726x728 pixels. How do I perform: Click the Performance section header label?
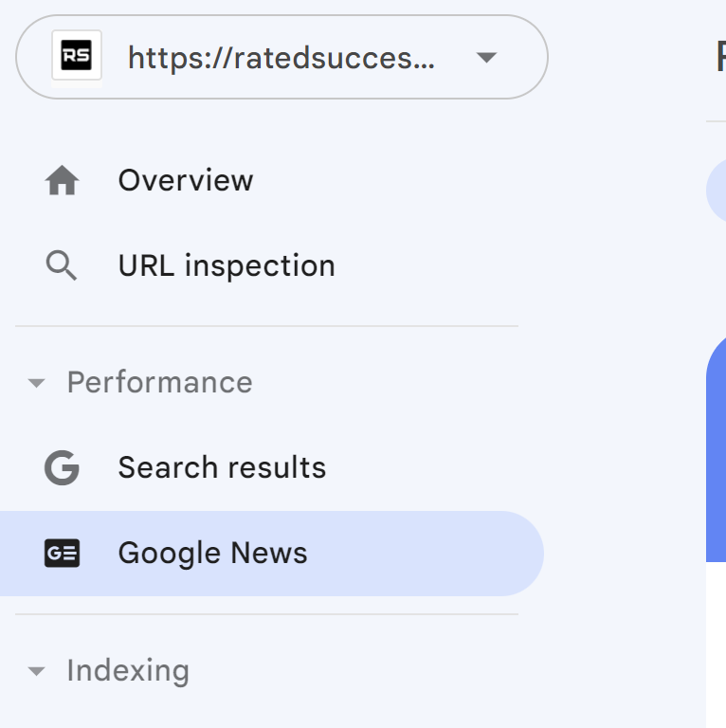[159, 382]
